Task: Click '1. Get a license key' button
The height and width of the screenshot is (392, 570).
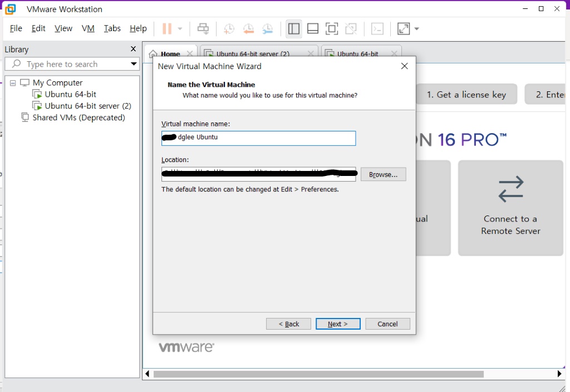Action: [x=466, y=95]
